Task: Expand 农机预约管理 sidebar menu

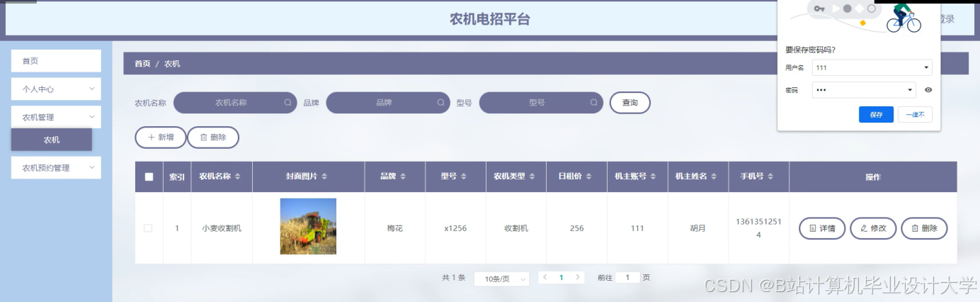Action: tap(56, 168)
